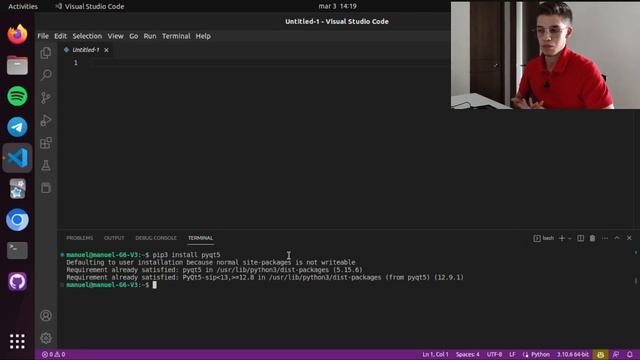Switch to the OUTPUT panel tab

click(114, 238)
